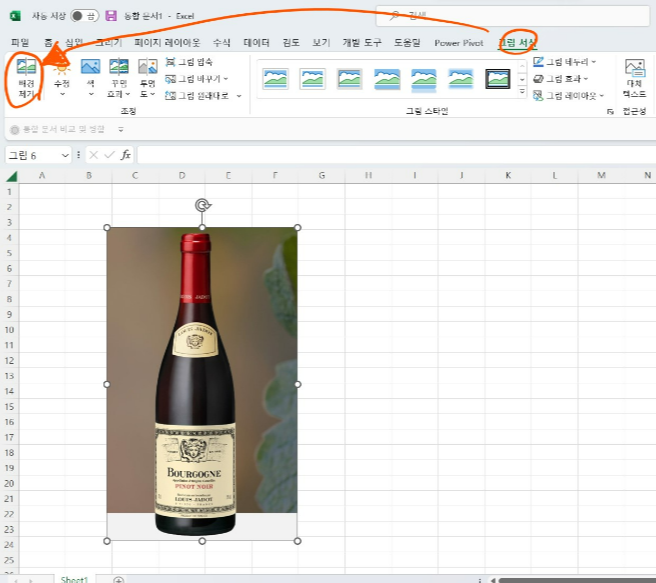Screen dimensions: 656x583
Task: Click the purple Save icon in title bar
Action: pyautogui.click(x=111, y=16)
